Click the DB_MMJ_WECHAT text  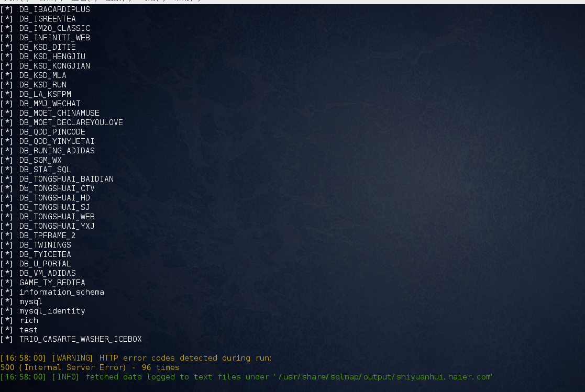tap(50, 104)
